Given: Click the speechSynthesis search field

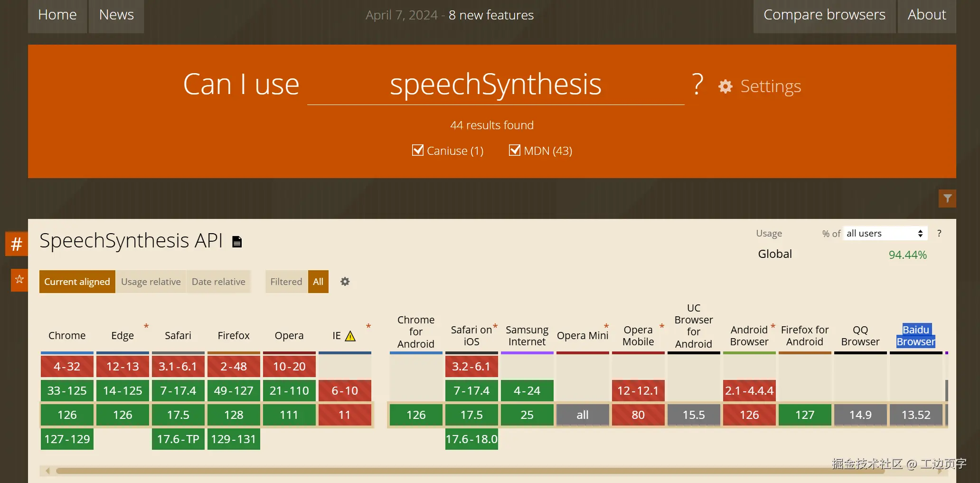Looking at the screenshot, I should pyautogui.click(x=495, y=85).
